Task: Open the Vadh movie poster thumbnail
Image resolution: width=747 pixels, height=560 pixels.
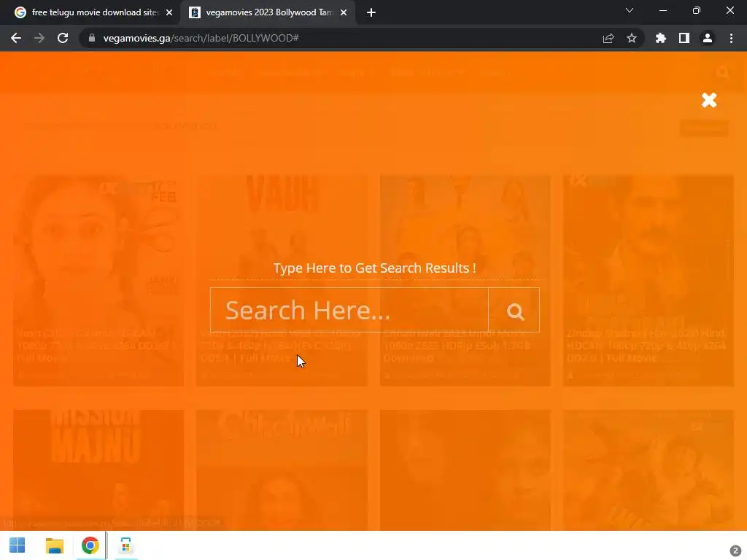Action: coord(282,281)
